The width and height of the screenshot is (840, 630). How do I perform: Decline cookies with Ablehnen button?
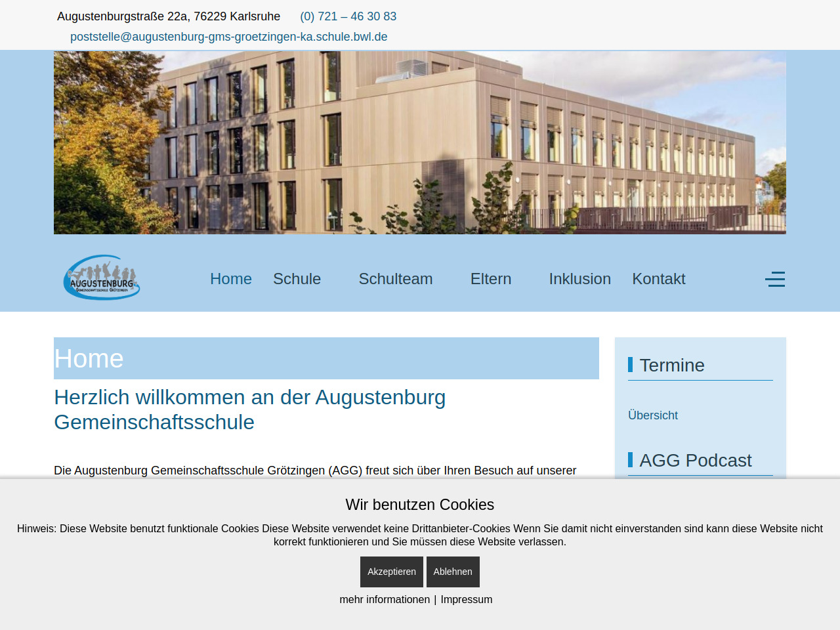[453, 572]
